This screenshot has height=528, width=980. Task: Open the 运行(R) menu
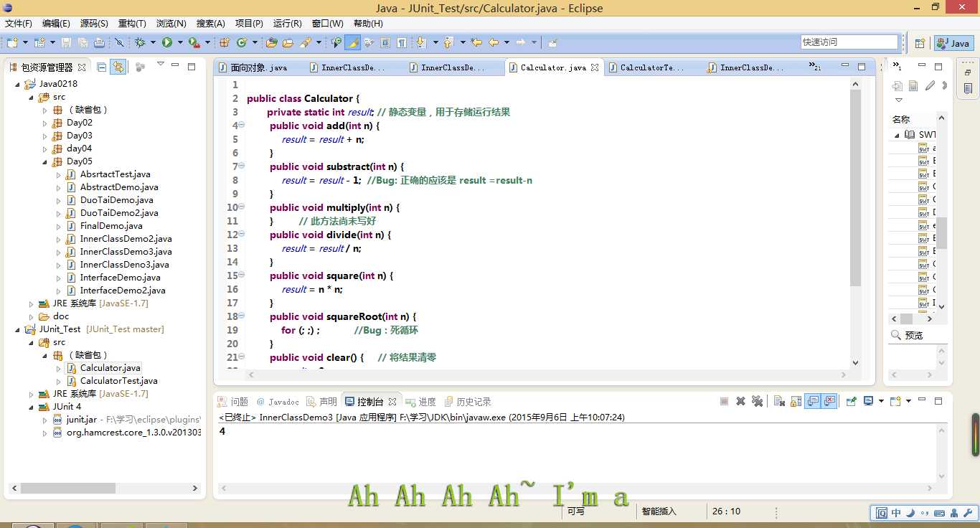[x=288, y=24]
